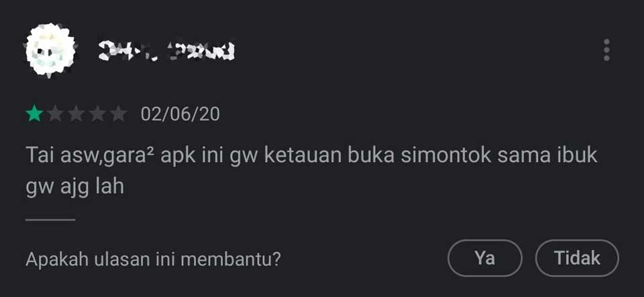
Task: Open the reviewer's pixelated profile avatar
Action: coord(50,50)
